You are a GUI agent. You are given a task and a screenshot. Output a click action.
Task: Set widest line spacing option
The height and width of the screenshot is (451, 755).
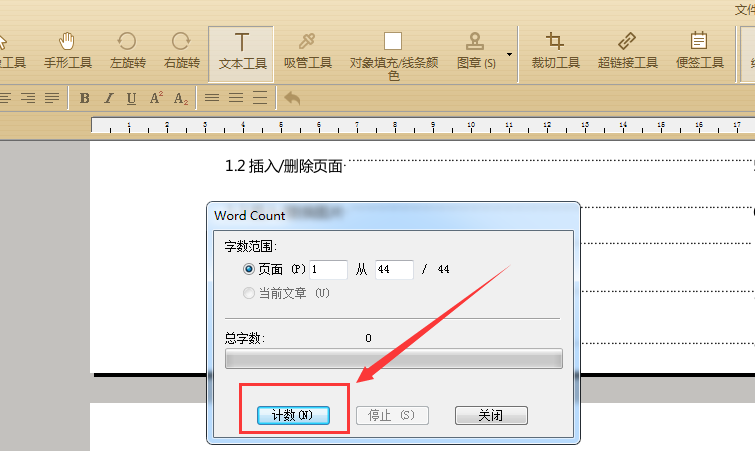point(260,98)
